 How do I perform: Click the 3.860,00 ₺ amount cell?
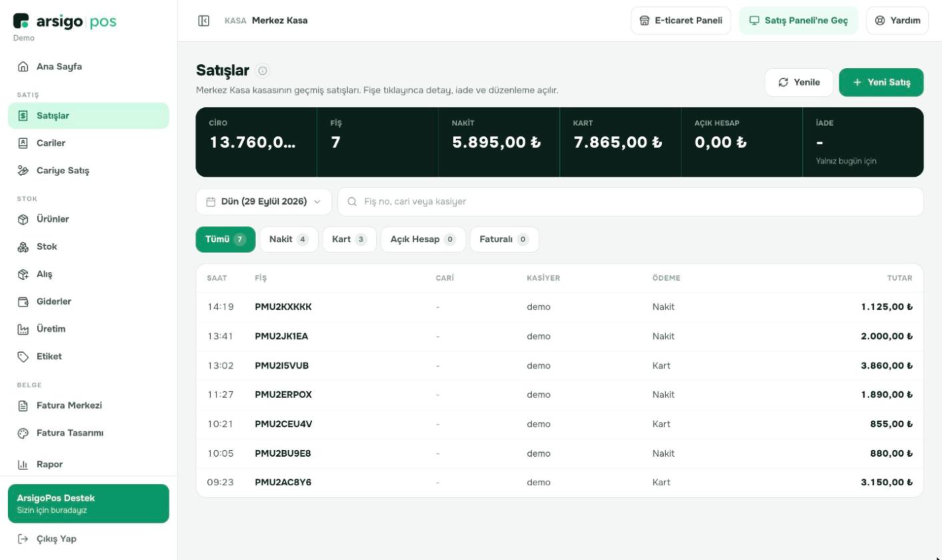887,365
